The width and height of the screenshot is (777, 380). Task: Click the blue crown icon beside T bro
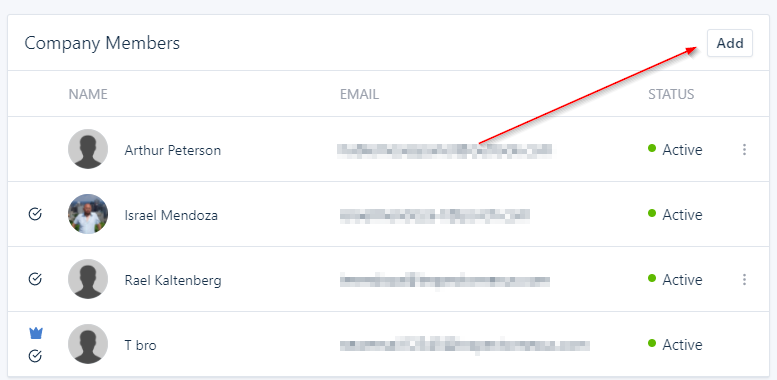point(35,333)
